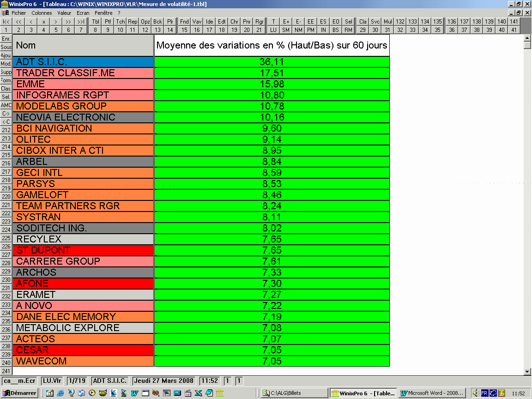Viewport: 532px width, 399px height.
Task: Click the Bck toolbar button
Action: (x=158, y=21)
